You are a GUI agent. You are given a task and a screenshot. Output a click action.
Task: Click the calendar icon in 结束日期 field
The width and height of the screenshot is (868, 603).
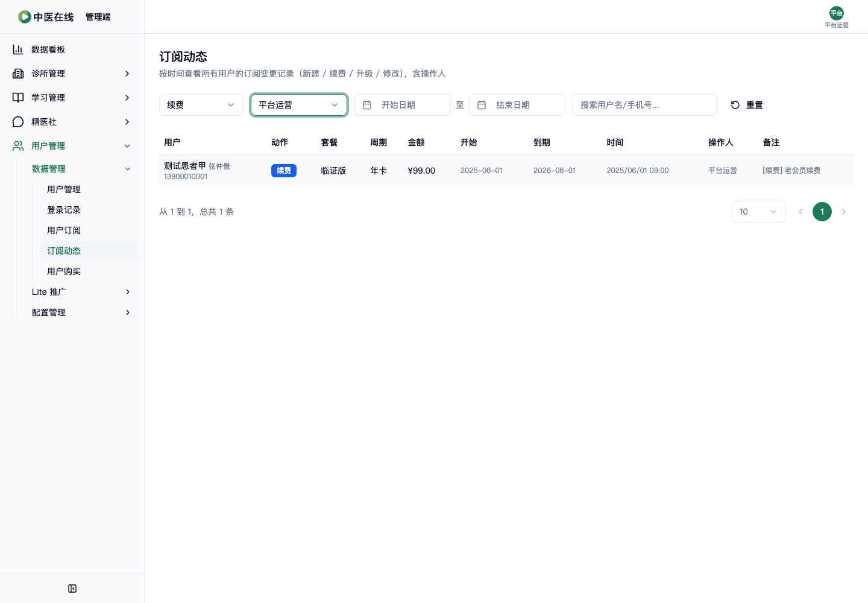pos(482,105)
